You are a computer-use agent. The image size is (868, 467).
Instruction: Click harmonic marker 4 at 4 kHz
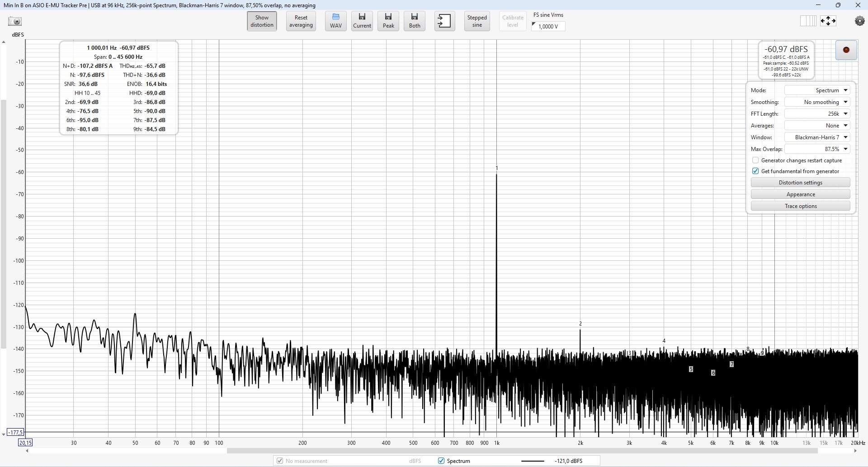click(x=664, y=341)
